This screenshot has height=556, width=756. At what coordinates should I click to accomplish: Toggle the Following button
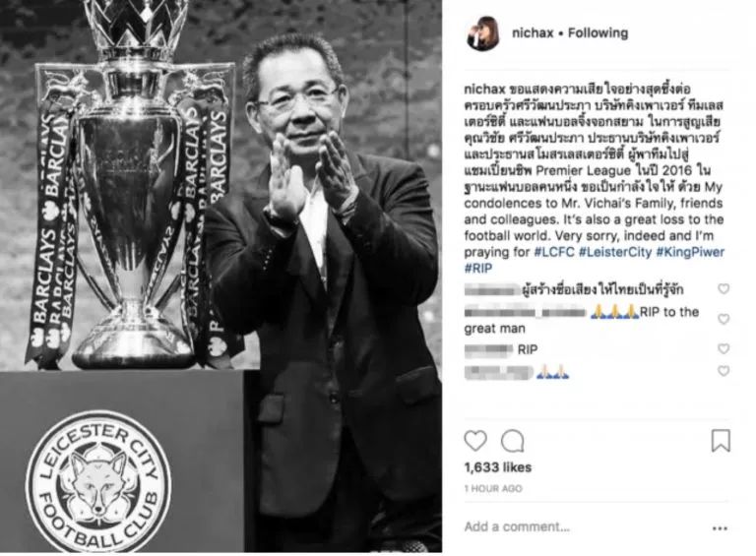pyautogui.click(x=598, y=32)
